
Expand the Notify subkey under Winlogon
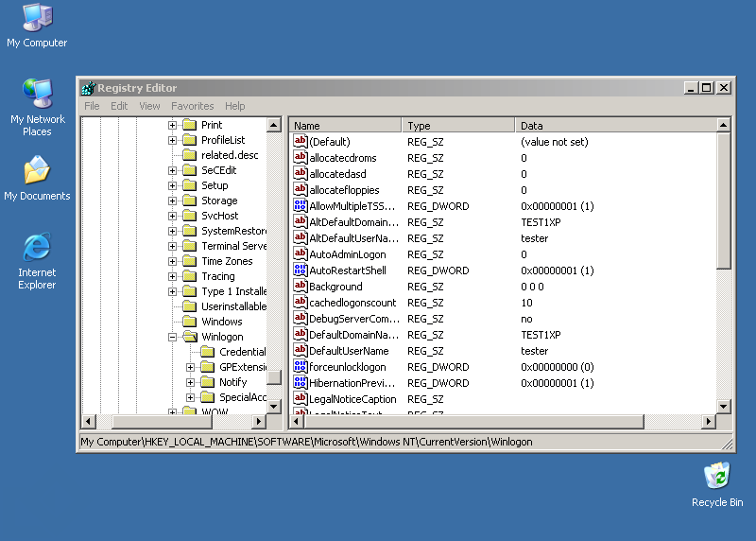click(191, 382)
